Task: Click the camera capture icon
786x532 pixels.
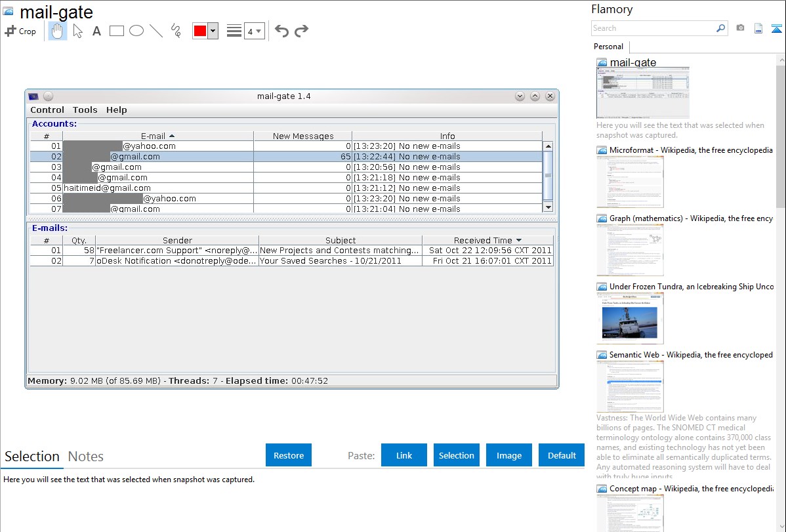Action: pos(740,28)
